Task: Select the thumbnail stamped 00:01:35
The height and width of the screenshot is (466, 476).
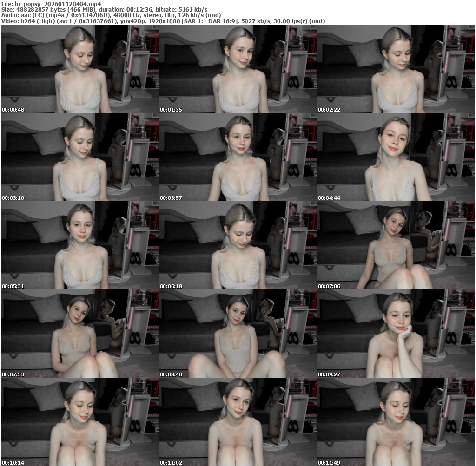Action: pos(238,69)
